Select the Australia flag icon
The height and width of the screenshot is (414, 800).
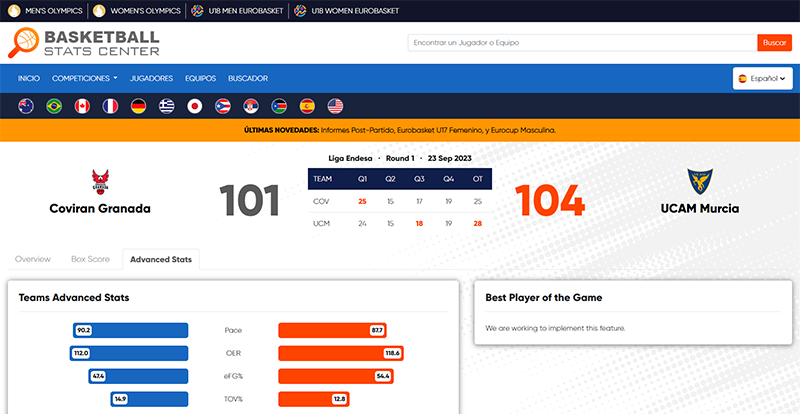26,106
